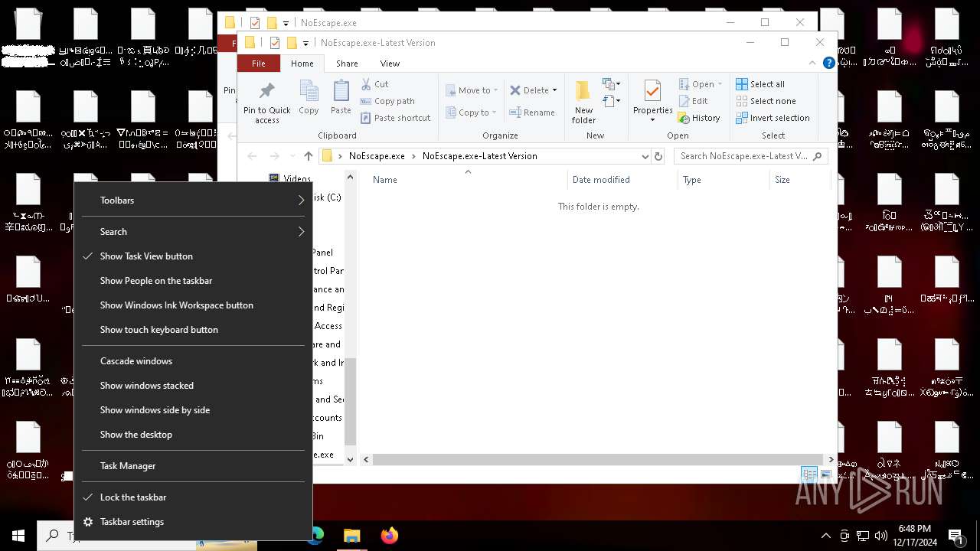Click Select all in ribbon
Image resolution: width=980 pixels, height=551 pixels.
(x=760, y=84)
